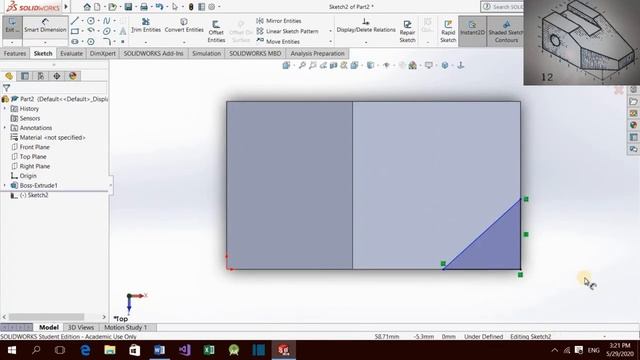Click the feature tree horizontal scrollbar
The image size is (640, 360).
(x=46, y=317)
